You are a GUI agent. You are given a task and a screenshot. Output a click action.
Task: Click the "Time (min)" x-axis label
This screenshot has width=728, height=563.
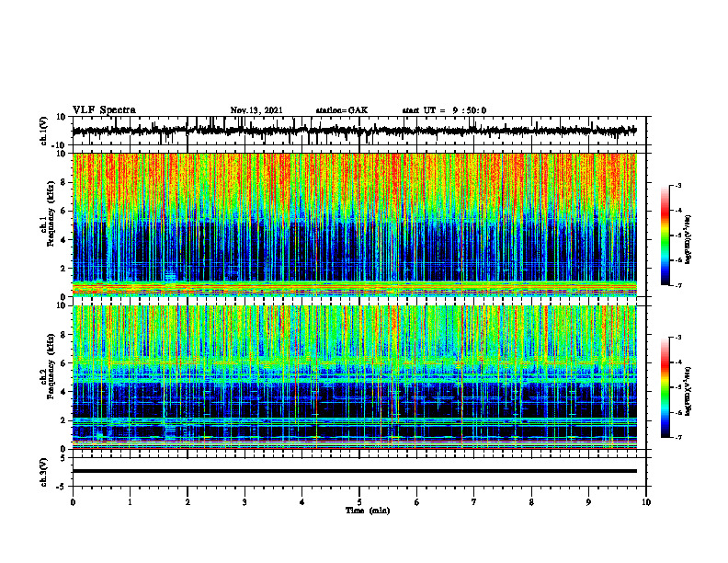click(x=368, y=511)
